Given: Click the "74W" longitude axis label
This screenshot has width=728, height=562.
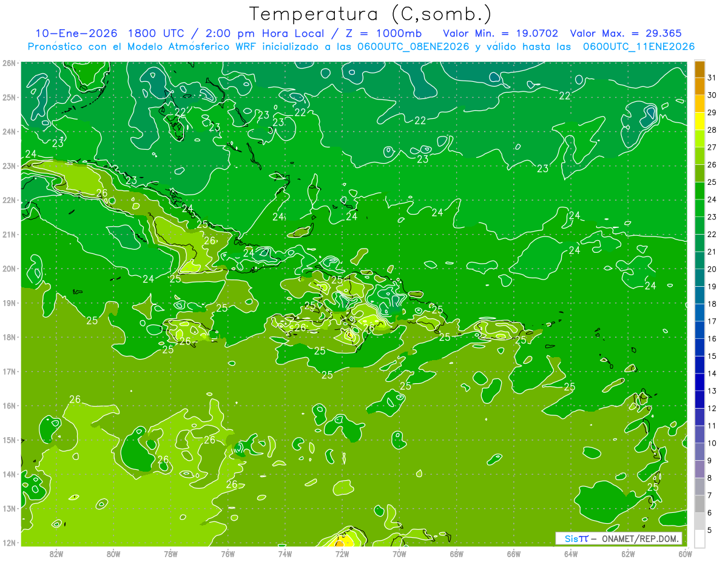Looking at the screenshot, I should point(285,553).
